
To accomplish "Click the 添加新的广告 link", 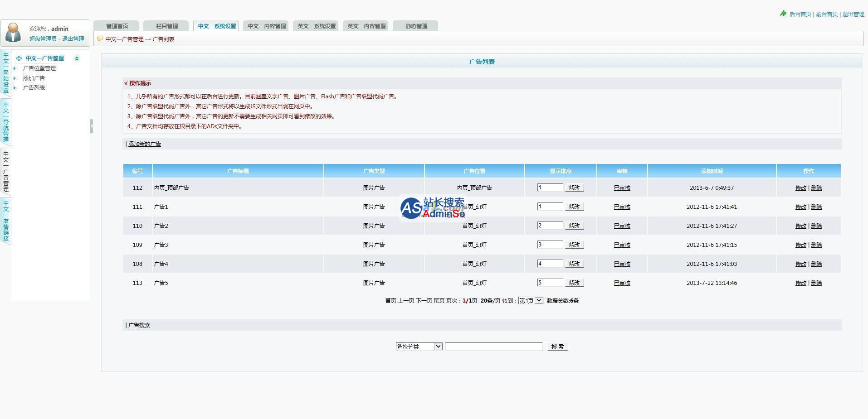I will point(145,144).
